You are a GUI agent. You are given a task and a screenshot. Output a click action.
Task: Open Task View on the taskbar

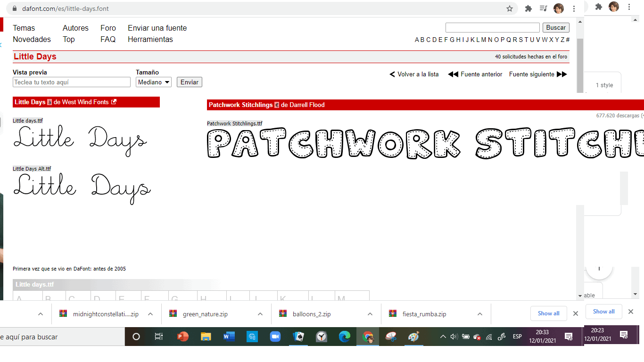click(x=159, y=337)
